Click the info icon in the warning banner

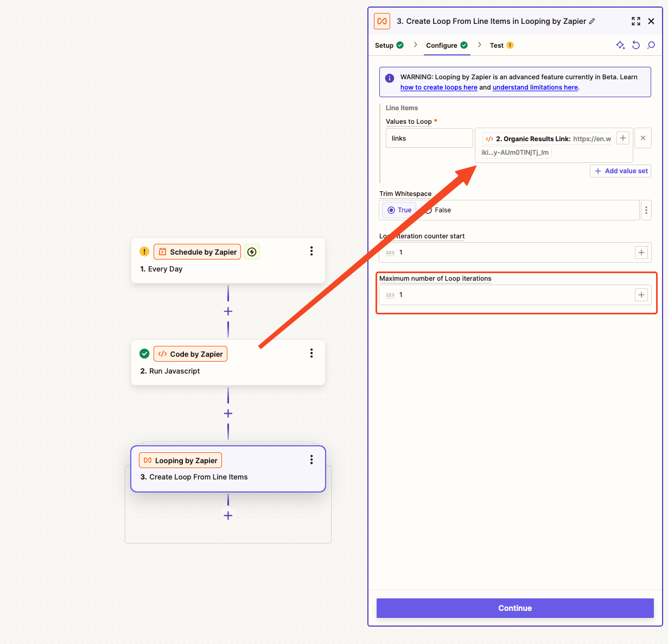tap(390, 78)
